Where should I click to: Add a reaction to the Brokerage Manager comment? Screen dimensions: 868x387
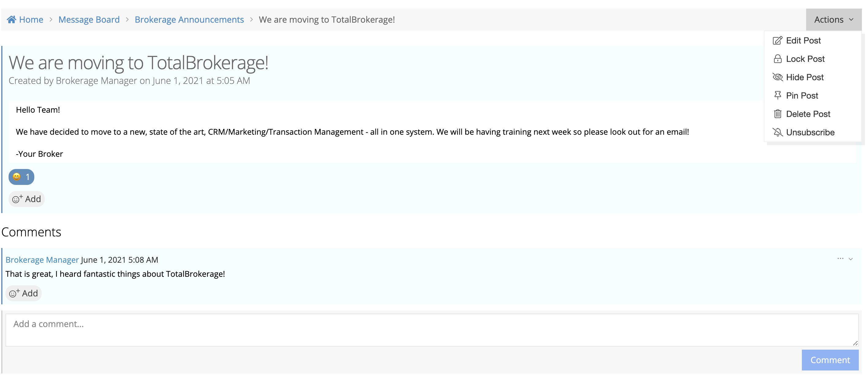(x=24, y=293)
